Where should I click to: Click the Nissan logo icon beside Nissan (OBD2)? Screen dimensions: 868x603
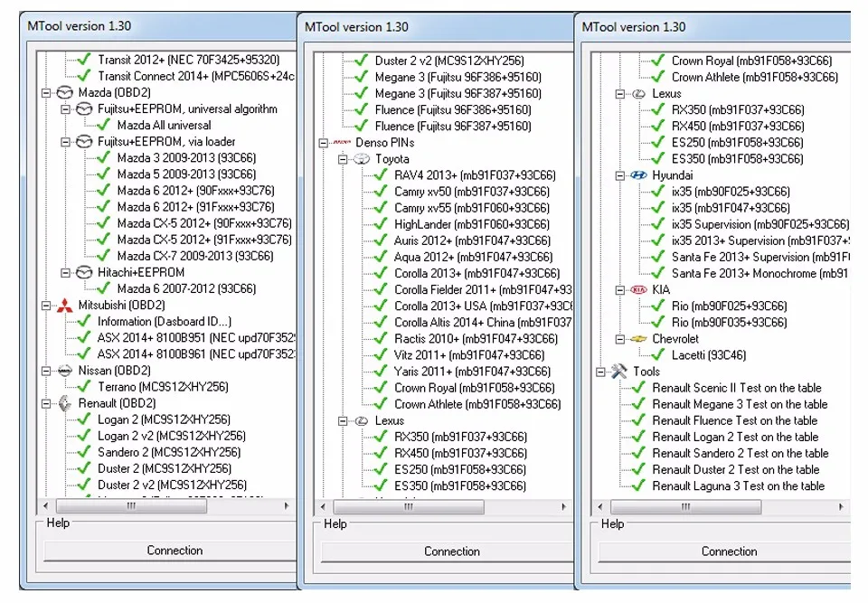[65, 371]
